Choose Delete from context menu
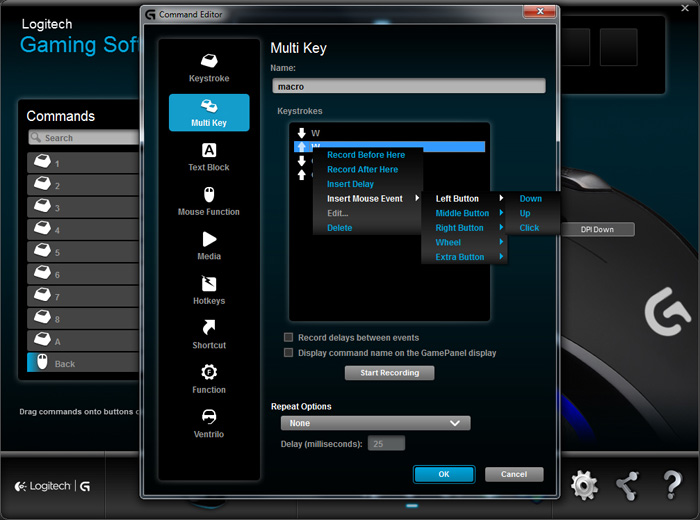 (x=340, y=228)
